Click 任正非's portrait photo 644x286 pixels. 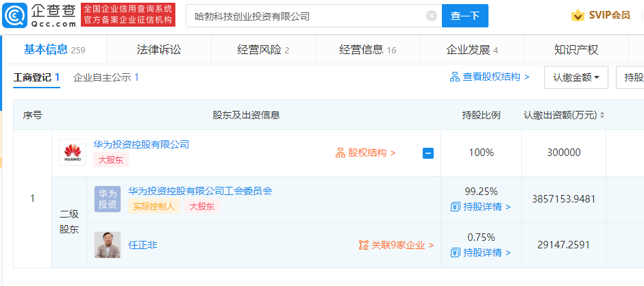pos(108,245)
